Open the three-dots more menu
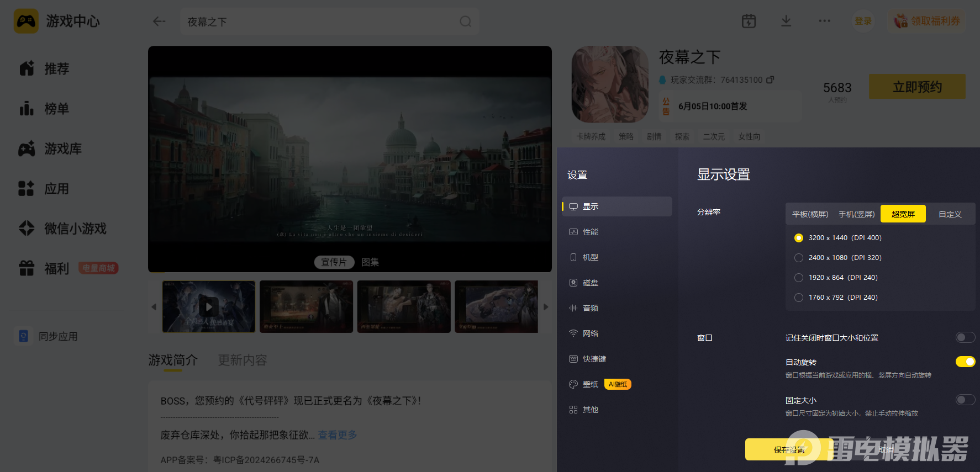Viewport: 980px width, 472px height. pos(824,21)
